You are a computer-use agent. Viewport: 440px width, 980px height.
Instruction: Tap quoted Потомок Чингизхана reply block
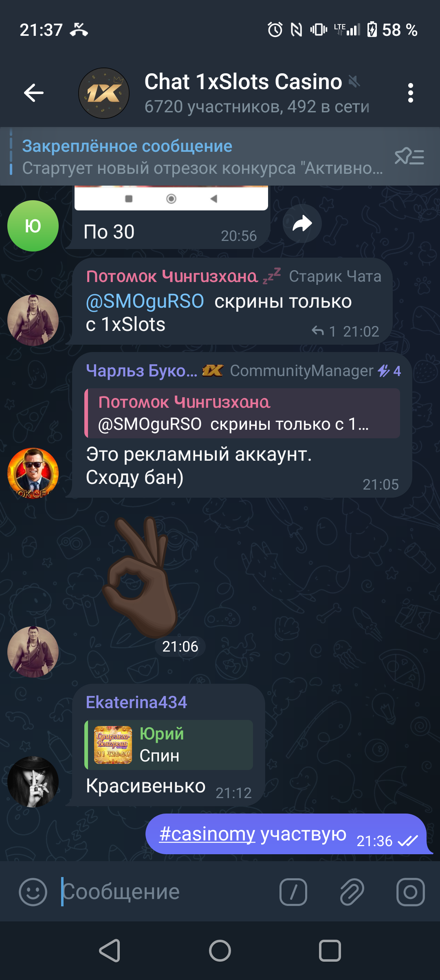pyautogui.click(x=242, y=413)
